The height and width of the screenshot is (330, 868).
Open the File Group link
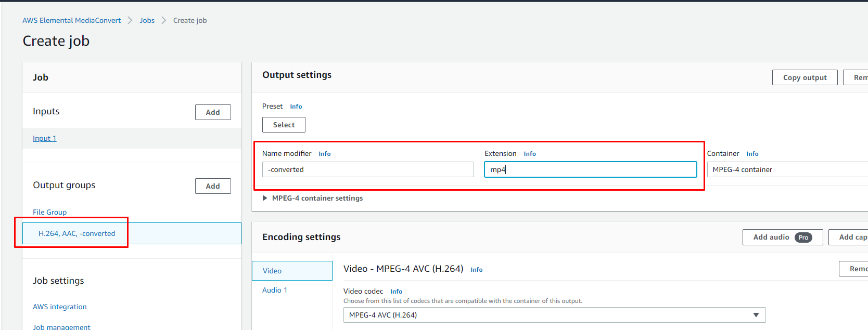pyautogui.click(x=50, y=212)
